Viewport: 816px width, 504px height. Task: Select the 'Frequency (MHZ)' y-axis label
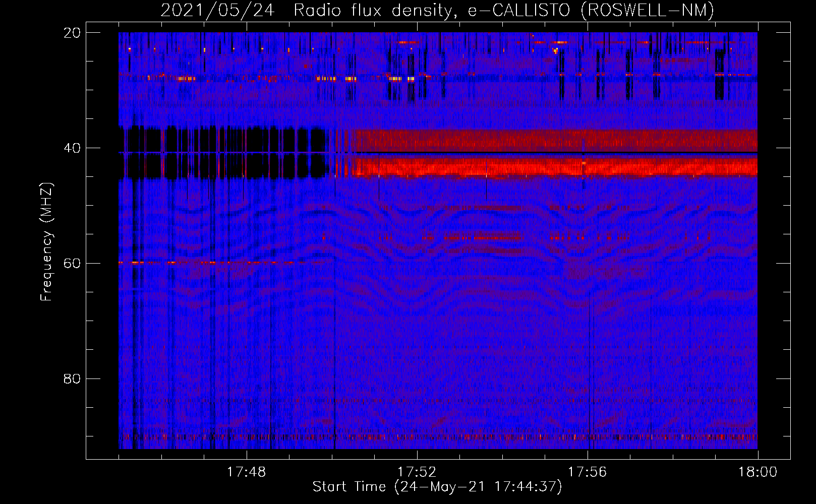point(46,242)
